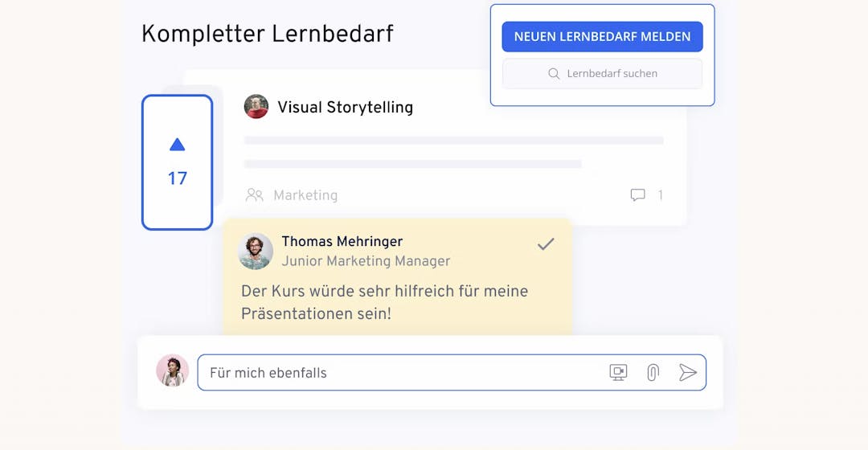This screenshot has height=450, width=868.
Task: Click the NEUEN LERNBEDARF MELDEN button
Action: [602, 36]
